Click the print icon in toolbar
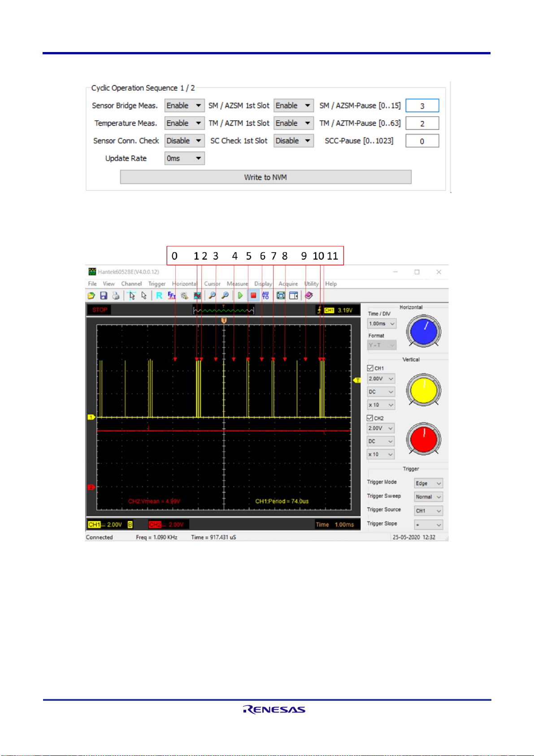 [116, 296]
